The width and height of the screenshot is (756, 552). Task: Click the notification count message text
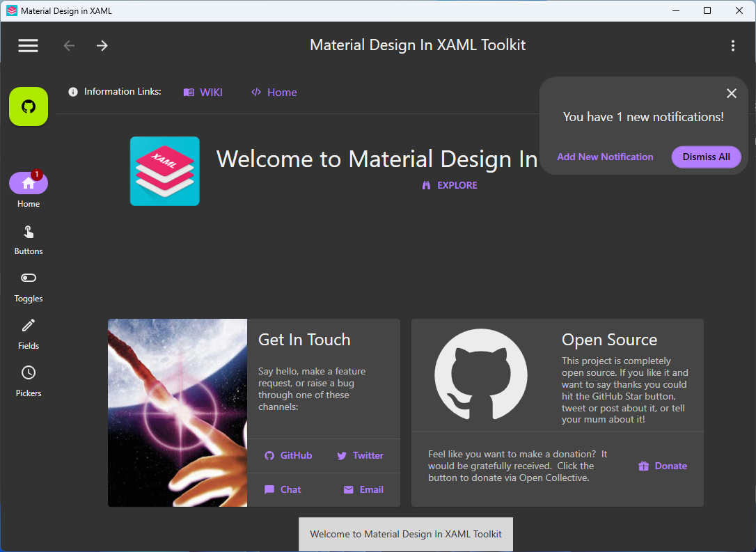coord(643,117)
